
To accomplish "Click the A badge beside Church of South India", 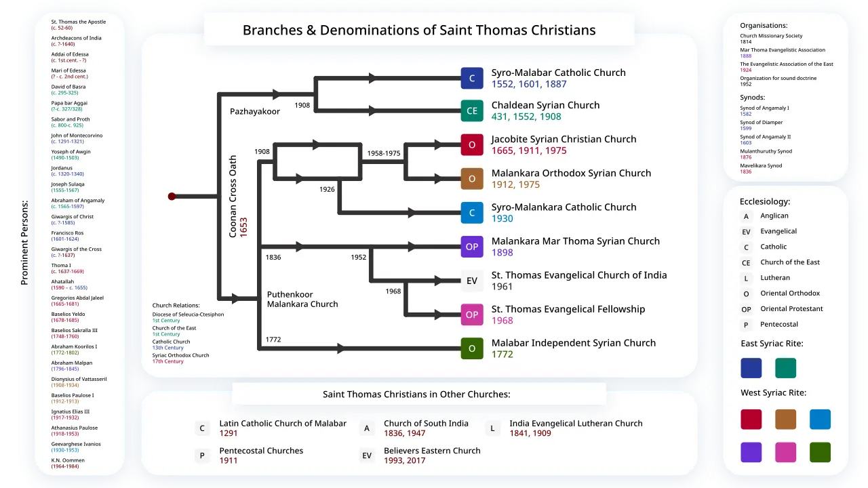I will click(367, 428).
